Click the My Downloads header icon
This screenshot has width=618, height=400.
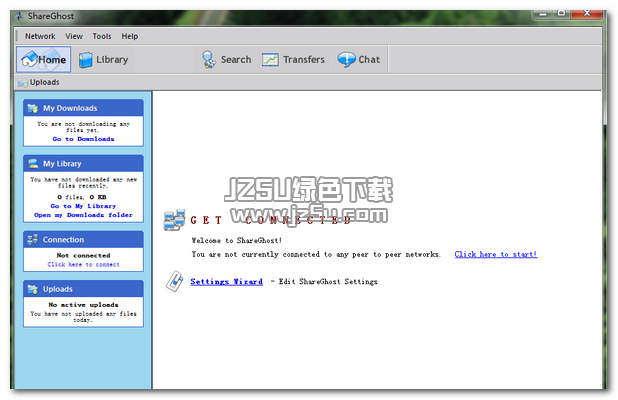33,108
